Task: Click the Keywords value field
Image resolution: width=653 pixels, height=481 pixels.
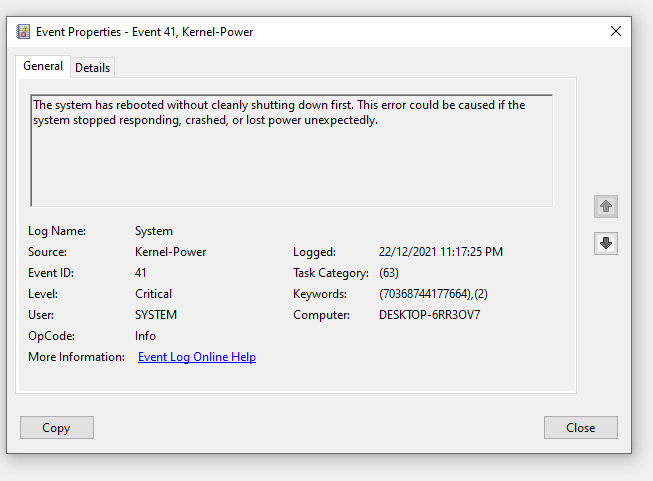Action: (433, 294)
